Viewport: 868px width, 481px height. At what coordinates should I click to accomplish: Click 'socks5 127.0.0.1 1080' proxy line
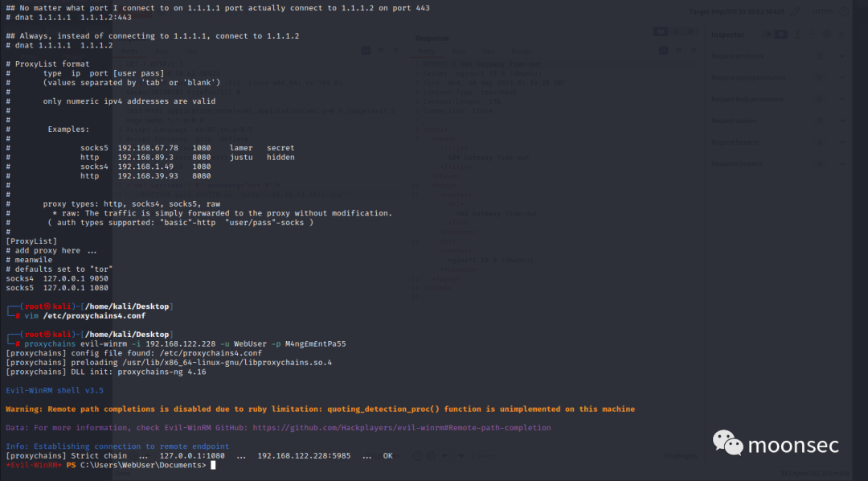pos(57,288)
